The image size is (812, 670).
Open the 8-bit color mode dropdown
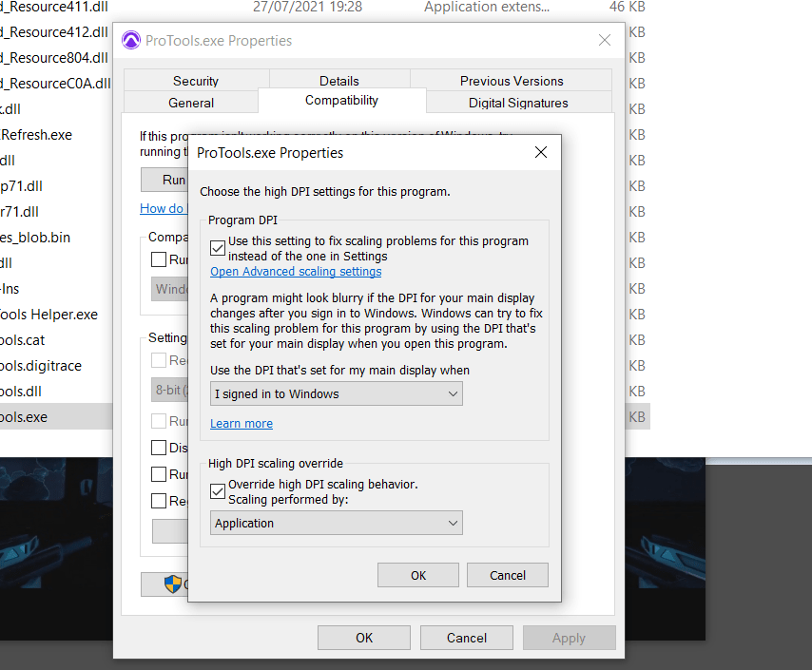171,390
